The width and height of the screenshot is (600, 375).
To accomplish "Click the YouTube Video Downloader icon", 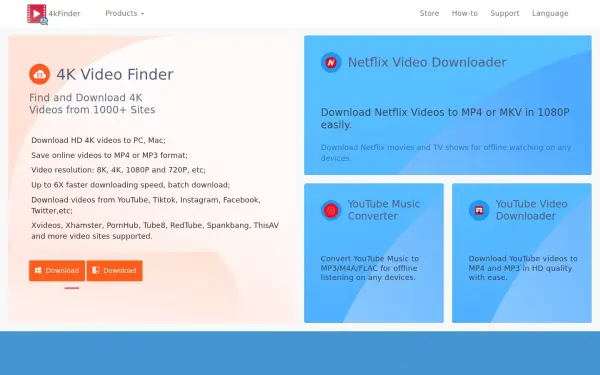I will click(x=479, y=210).
